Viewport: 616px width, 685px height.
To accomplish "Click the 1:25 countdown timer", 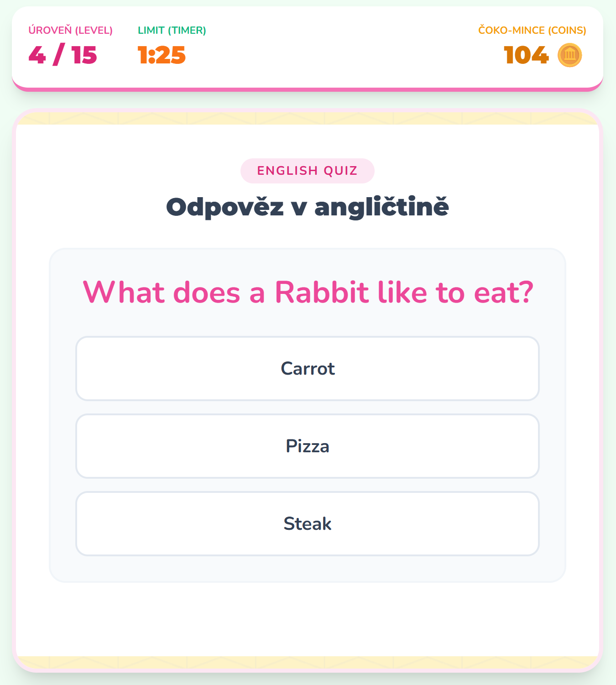I will pyautogui.click(x=162, y=55).
